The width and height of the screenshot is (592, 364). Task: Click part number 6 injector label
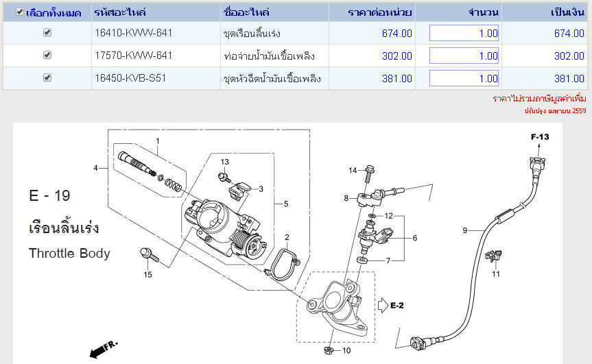[x=415, y=238]
